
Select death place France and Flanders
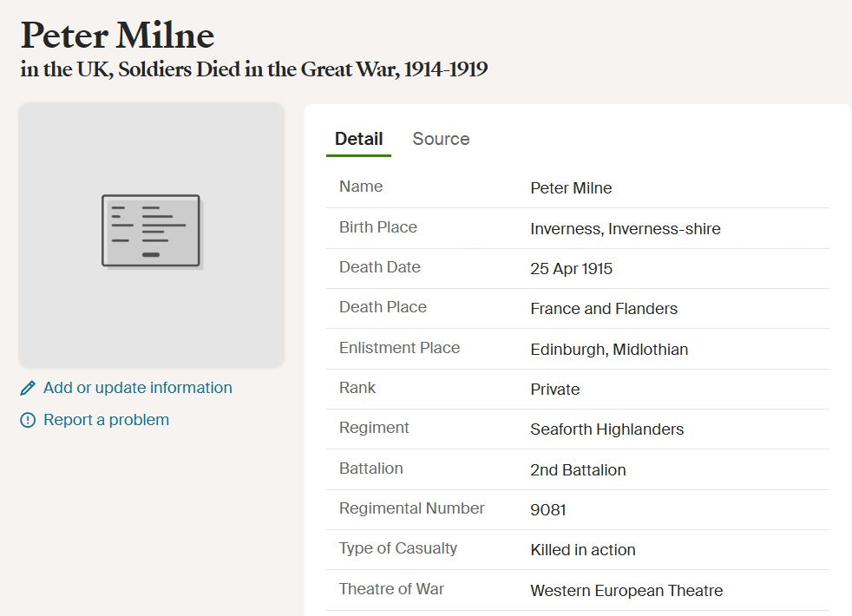(x=604, y=309)
